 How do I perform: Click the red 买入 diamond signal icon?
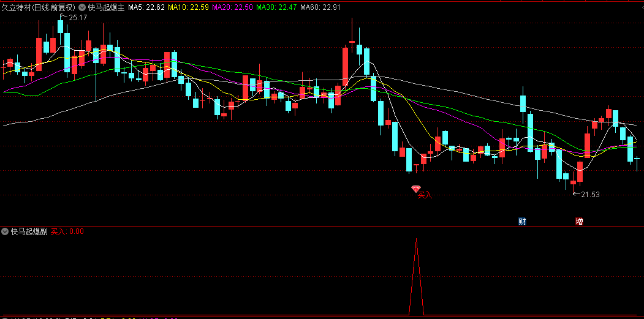tap(416, 189)
